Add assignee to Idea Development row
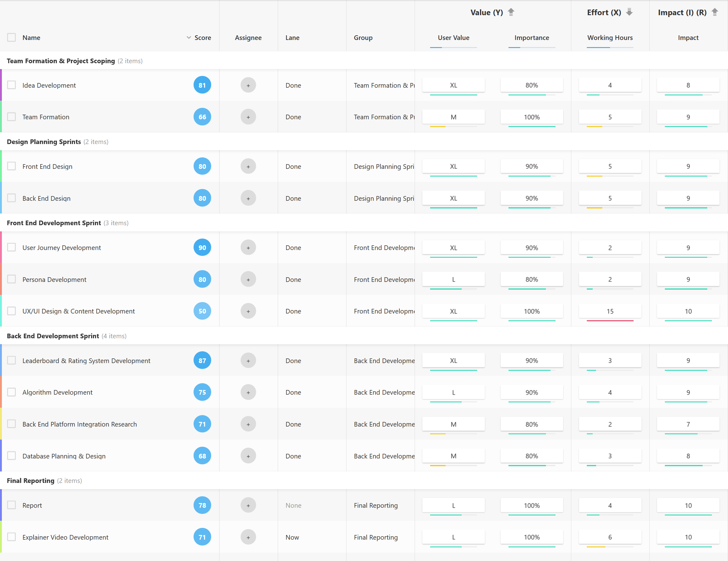The width and height of the screenshot is (728, 561). point(248,85)
